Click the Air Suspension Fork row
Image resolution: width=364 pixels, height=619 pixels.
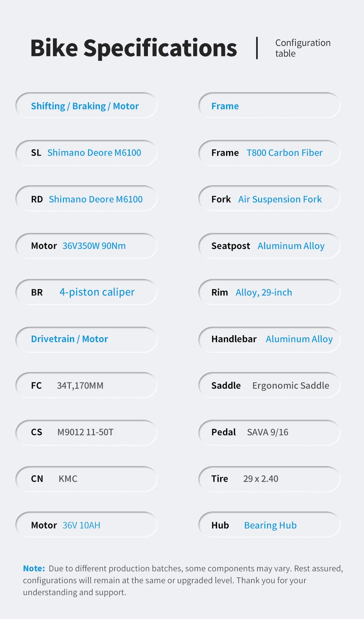(269, 199)
